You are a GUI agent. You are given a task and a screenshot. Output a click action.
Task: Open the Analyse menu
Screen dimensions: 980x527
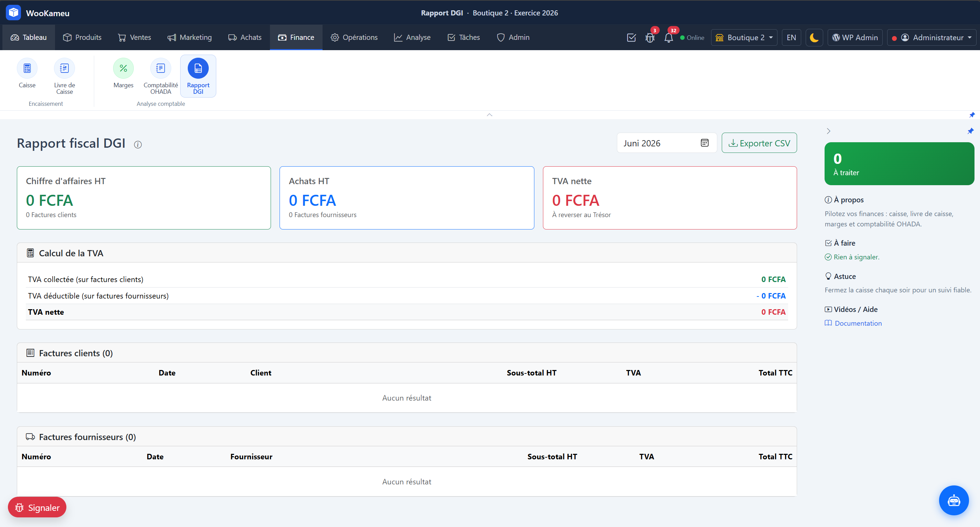coord(412,37)
